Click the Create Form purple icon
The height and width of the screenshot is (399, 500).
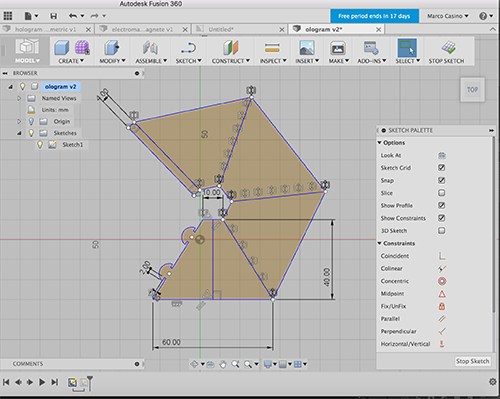(x=82, y=48)
